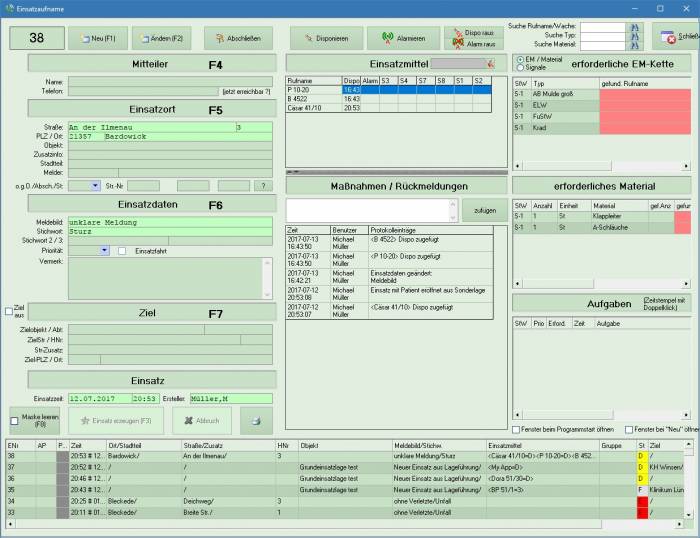
Task: Click the printer icon button
Action: coord(256,420)
